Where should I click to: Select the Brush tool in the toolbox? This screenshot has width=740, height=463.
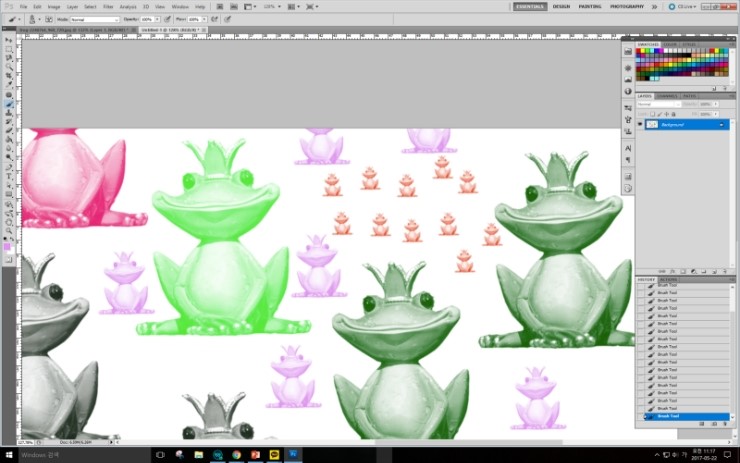pyautogui.click(x=9, y=103)
